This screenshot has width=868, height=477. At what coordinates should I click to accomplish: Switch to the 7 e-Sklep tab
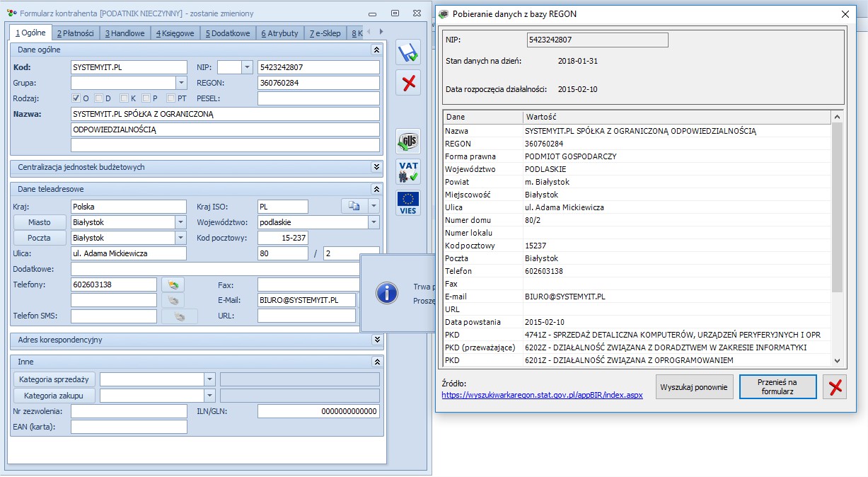[x=325, y=33]
